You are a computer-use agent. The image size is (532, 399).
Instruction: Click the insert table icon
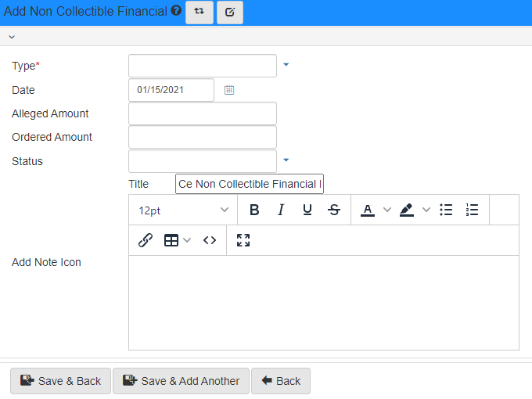tap(171, 240)
